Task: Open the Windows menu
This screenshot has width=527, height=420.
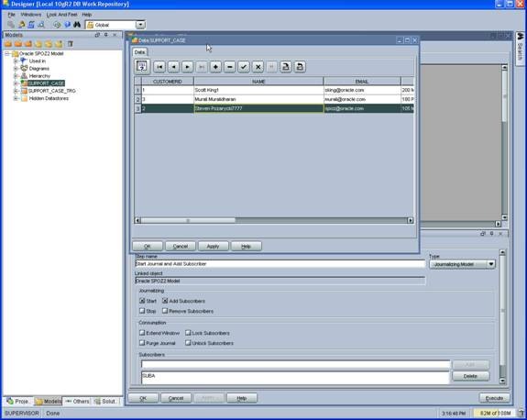Action: click(x=31, y=15)
